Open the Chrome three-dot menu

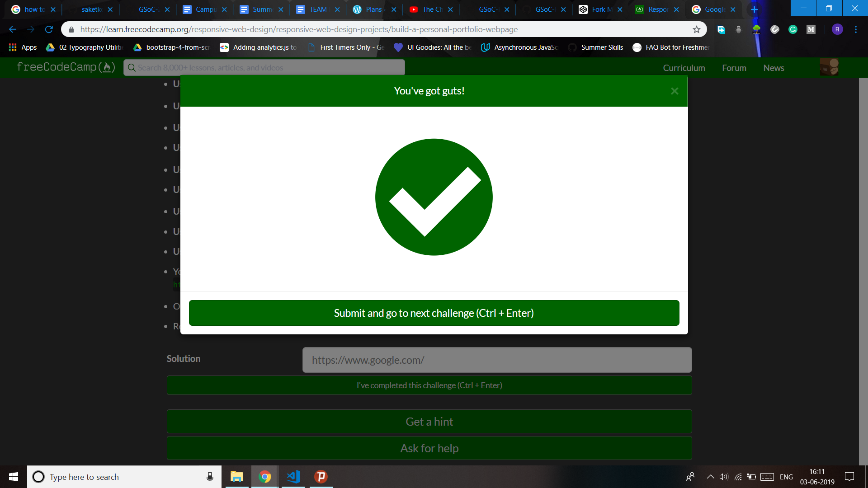pyautogui.click(x=855, y=29)
